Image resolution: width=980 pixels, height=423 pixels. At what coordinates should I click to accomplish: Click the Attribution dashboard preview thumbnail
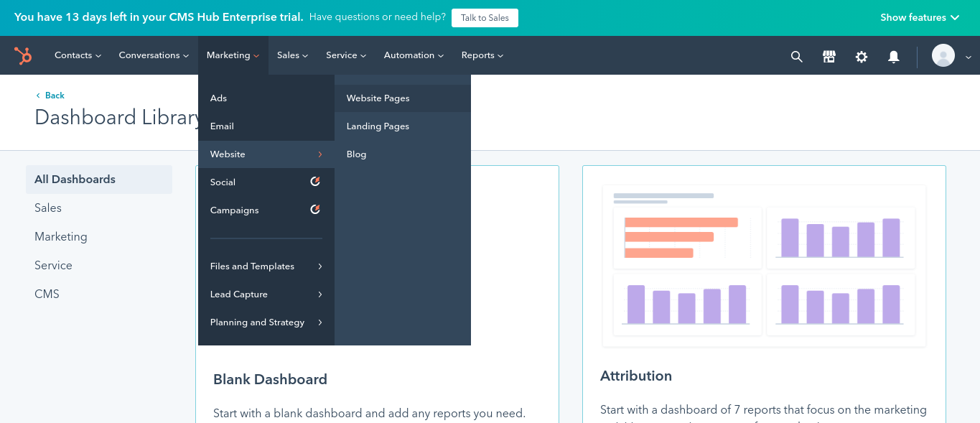point(764,265)
